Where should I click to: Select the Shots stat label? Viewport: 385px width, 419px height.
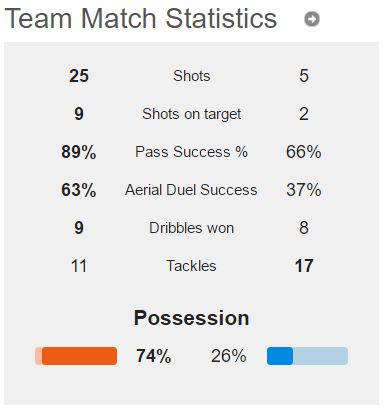[192, 76]
